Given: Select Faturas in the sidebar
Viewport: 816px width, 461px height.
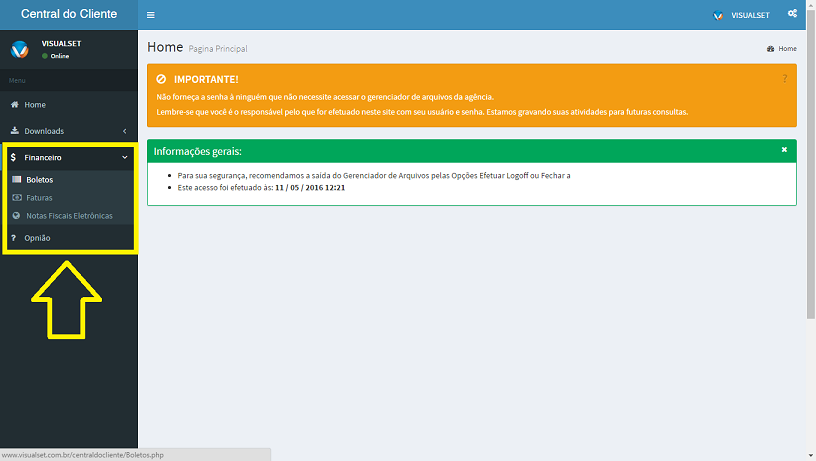Looking at the screenshot, I should tap(39, 198).
